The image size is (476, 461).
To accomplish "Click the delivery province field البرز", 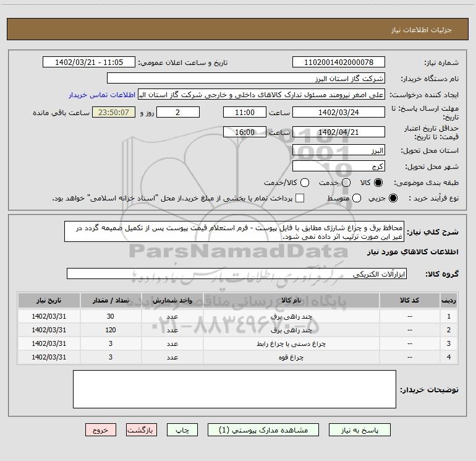I will (339, 150).
